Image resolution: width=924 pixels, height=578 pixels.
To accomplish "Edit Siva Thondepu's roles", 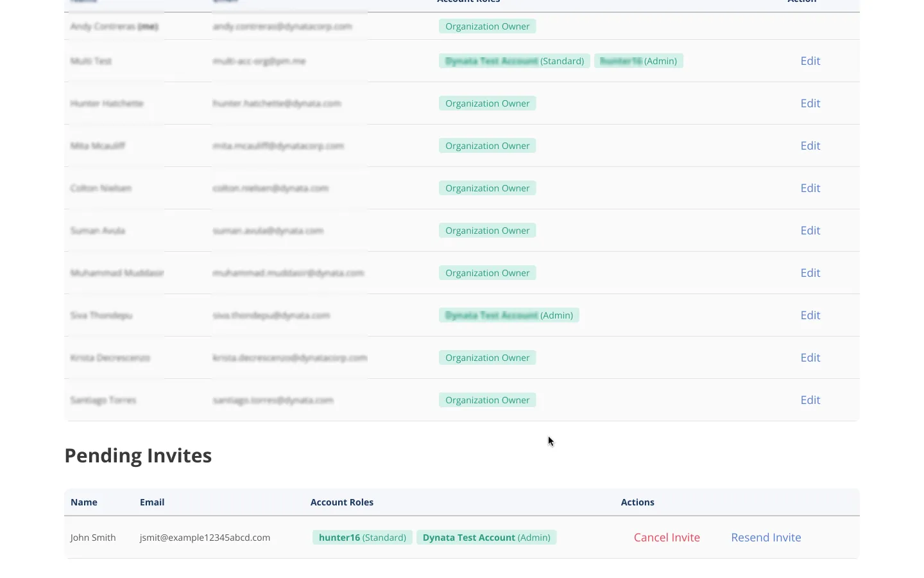I will [810, 315].
